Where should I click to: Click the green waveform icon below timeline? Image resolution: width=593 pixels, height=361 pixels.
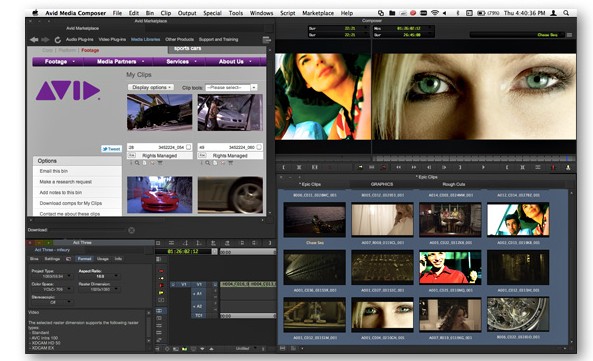185,349
